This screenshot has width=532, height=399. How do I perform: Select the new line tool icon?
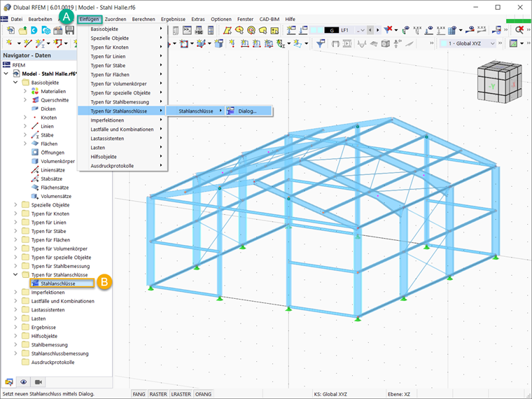pos(27,43)
